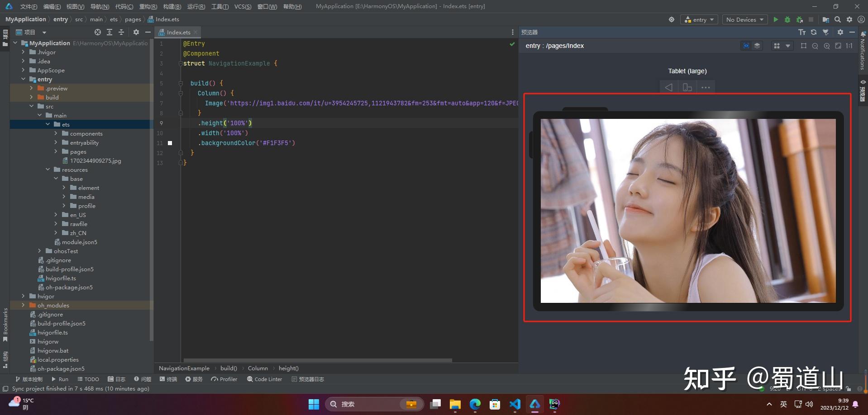The height and width of the screenshot is (415, 868).
Task: Start debugging with the green bug icon
Action: (787, 19)
